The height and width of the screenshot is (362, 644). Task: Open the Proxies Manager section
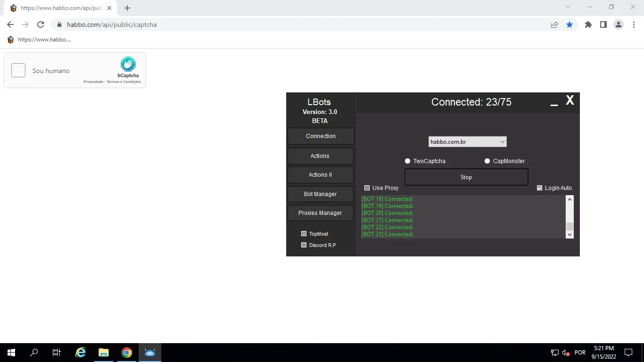pos(320,213)
